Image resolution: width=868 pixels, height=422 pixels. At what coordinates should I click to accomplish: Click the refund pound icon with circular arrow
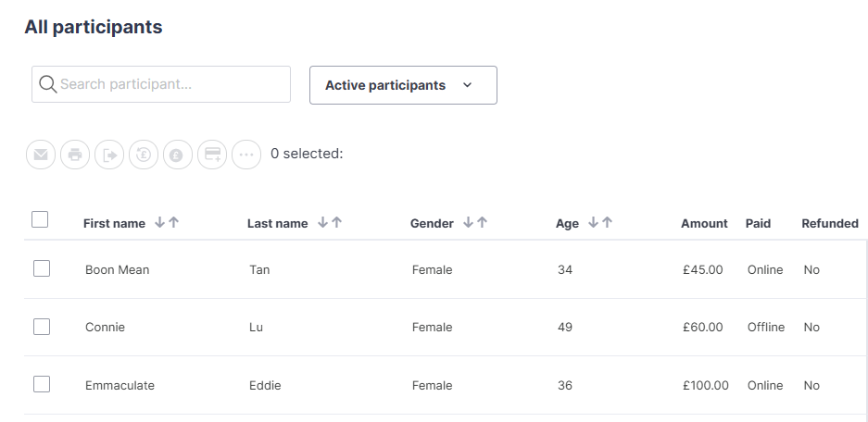[x=144, y=155]
